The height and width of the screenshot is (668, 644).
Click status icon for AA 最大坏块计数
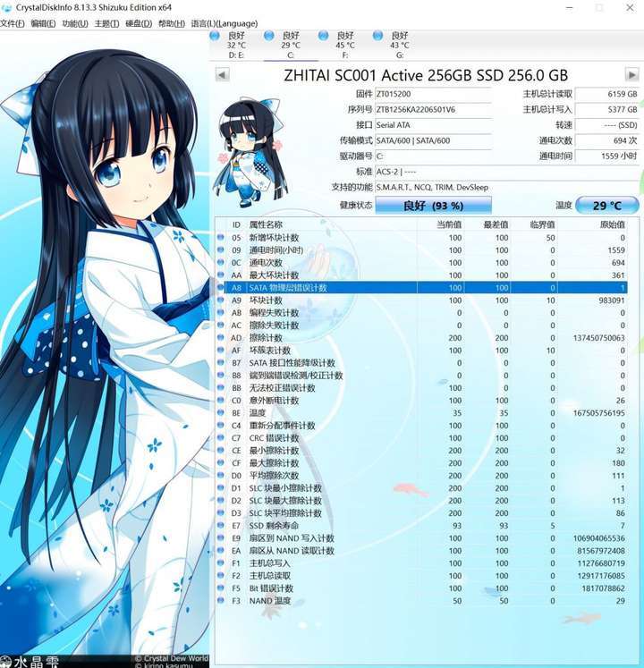(x=221, y=275)
